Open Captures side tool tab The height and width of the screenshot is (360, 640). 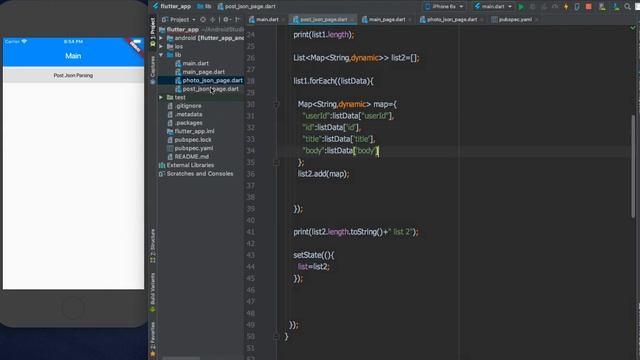153,70
